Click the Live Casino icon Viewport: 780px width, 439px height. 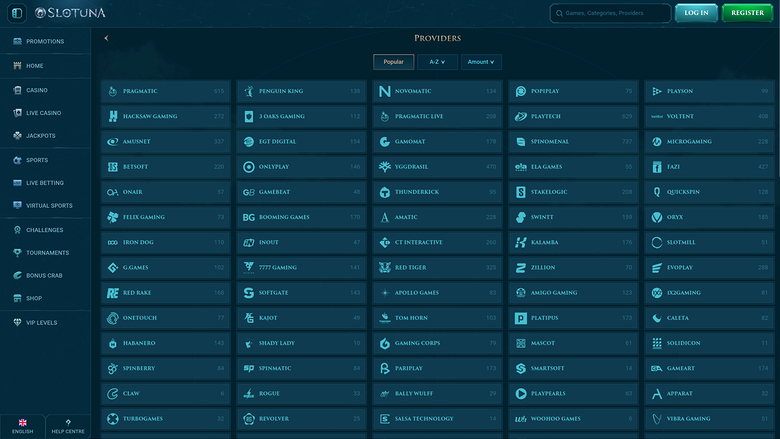tap(17, 113)
